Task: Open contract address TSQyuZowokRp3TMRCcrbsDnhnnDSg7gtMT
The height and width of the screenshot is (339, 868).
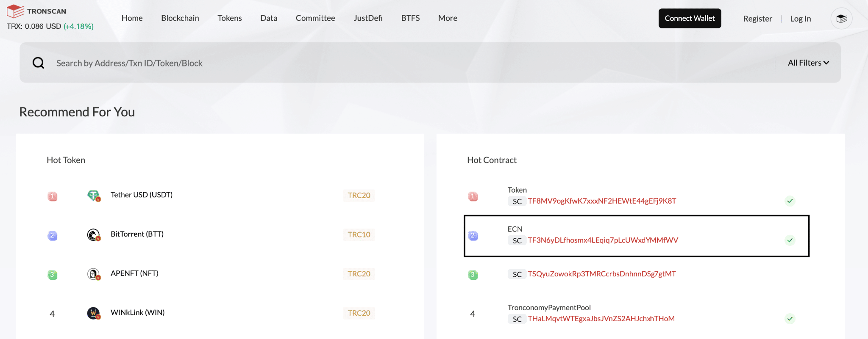Action: 602,274
